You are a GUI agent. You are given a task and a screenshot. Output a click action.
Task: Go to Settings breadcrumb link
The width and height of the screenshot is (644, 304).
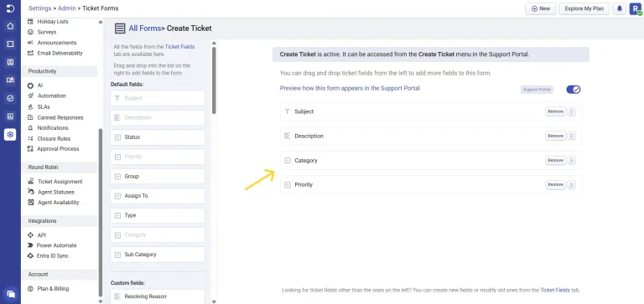pos(40,8)
